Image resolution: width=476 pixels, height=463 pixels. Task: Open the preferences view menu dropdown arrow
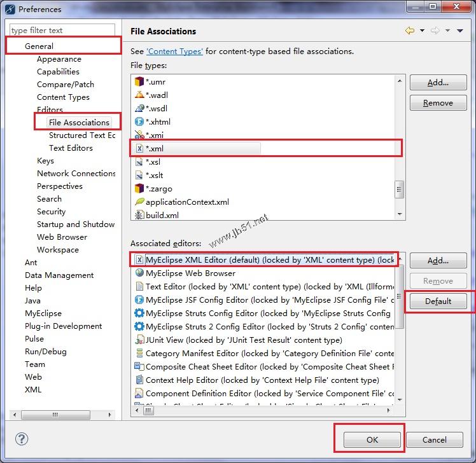click(461, 31)
